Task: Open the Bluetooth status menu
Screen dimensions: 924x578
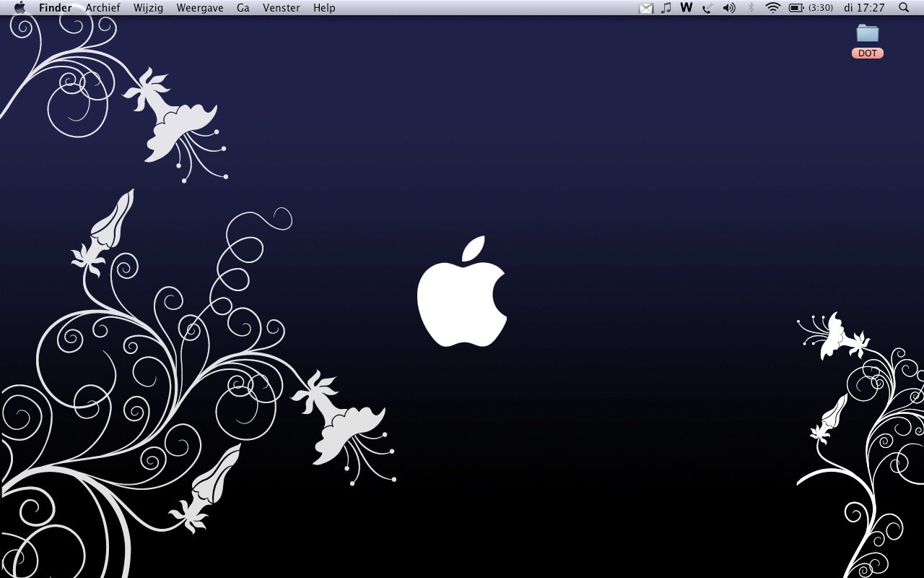Action: click(751, 7)
